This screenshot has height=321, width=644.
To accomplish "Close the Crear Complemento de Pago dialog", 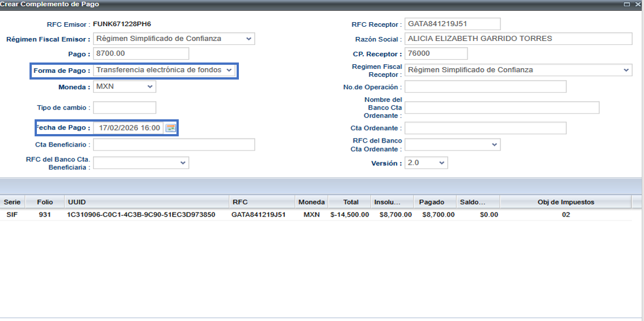I will click(x=638, y=4).
